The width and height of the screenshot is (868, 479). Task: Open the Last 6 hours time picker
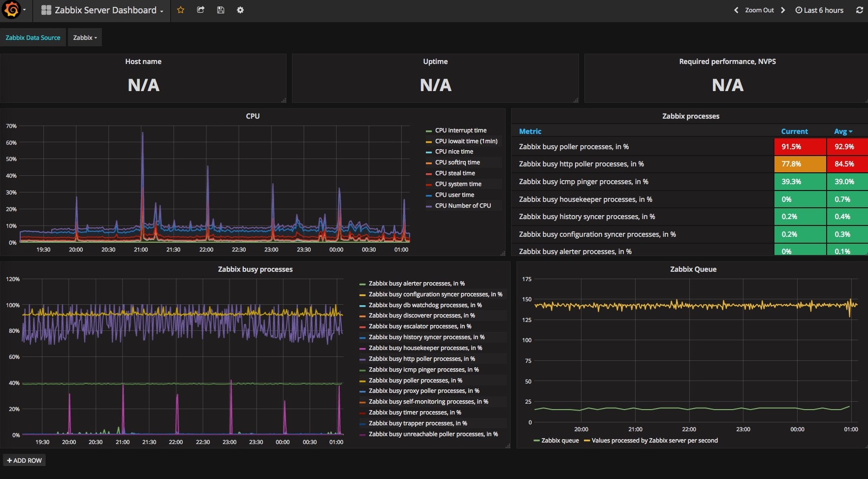(819, 10)
